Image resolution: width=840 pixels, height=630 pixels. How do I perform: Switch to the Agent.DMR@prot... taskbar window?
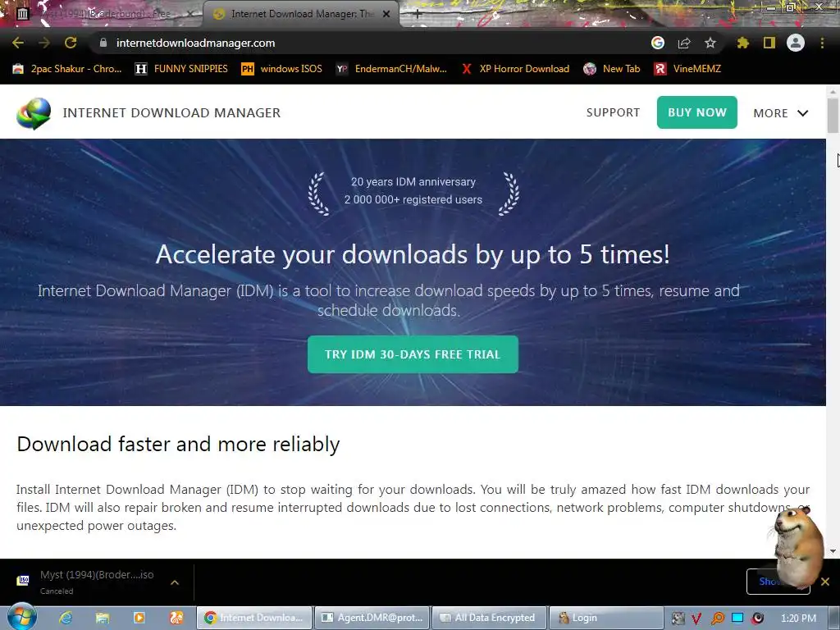click(x=372, y=618)
